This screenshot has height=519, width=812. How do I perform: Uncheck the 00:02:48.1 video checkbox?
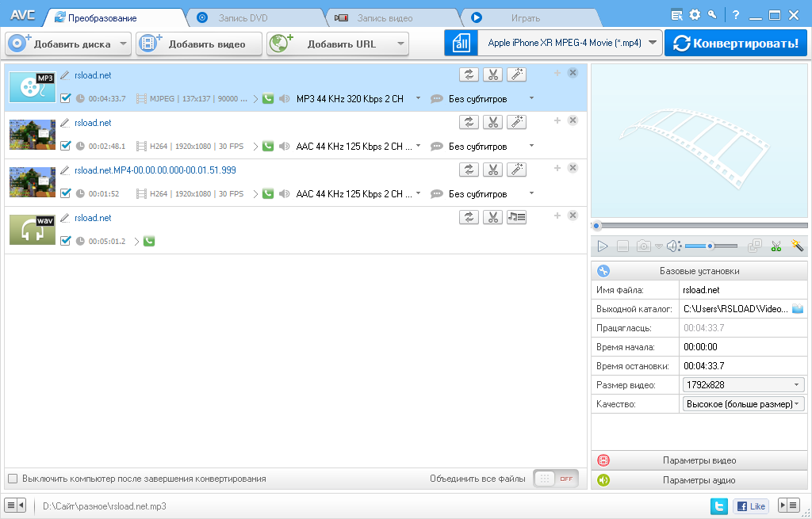(65, 146)
